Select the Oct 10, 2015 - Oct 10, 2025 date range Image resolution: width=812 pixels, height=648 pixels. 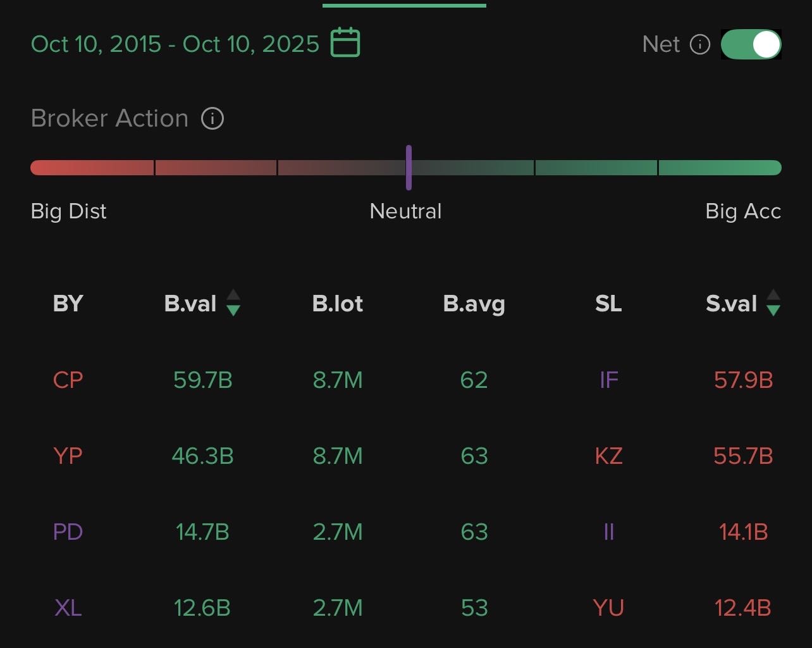pyautogui.click(x=175, y=44)
